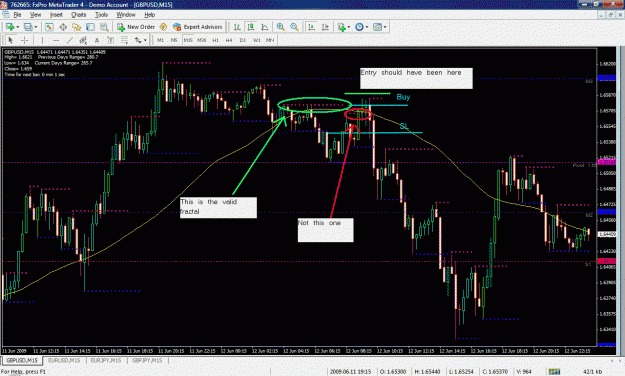Open the Data Window icon
625x376 pixels.
[63, 27]
